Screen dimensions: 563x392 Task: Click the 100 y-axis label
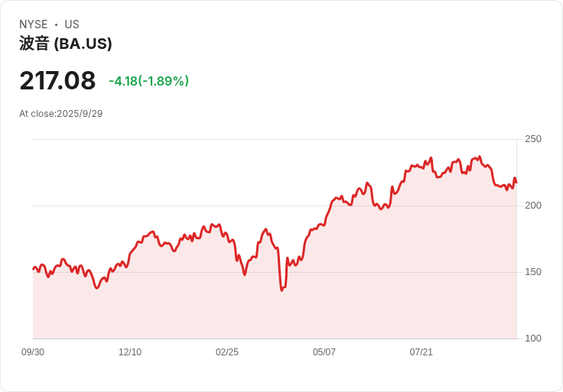pos(533,339)
